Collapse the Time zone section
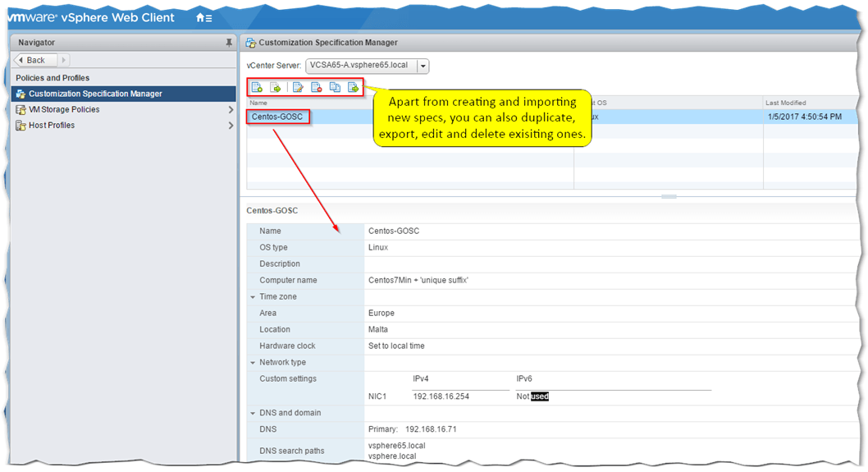 click(253, 297)
